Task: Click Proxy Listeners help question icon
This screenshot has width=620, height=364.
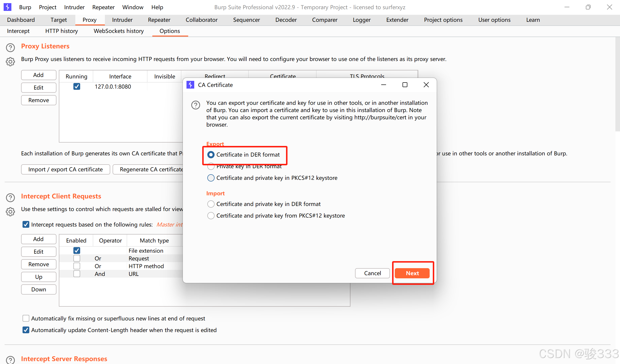Action: tap(10, 47)
